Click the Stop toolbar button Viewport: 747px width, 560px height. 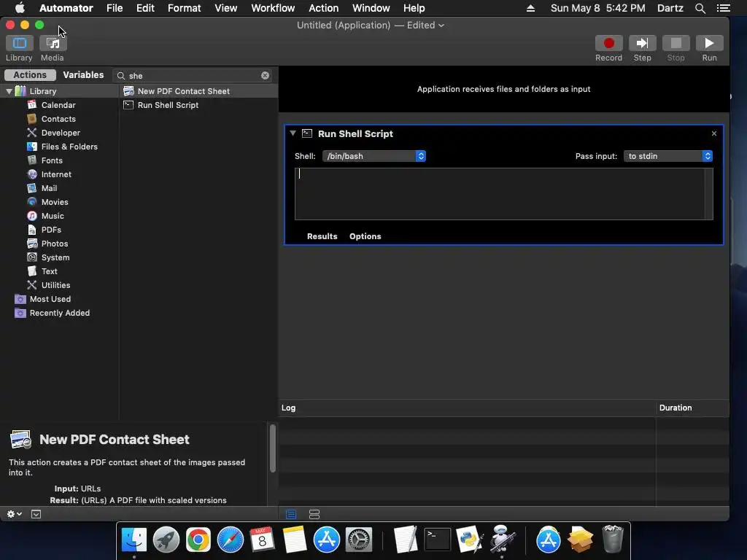(x=676, y=43)
